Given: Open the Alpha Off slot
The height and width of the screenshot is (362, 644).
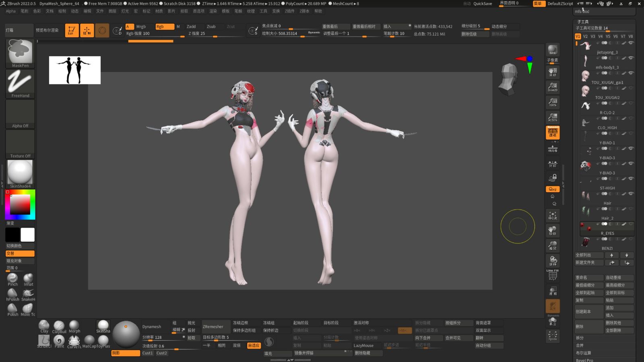Looking at the screenshot, I should click(x=20, y=114).
